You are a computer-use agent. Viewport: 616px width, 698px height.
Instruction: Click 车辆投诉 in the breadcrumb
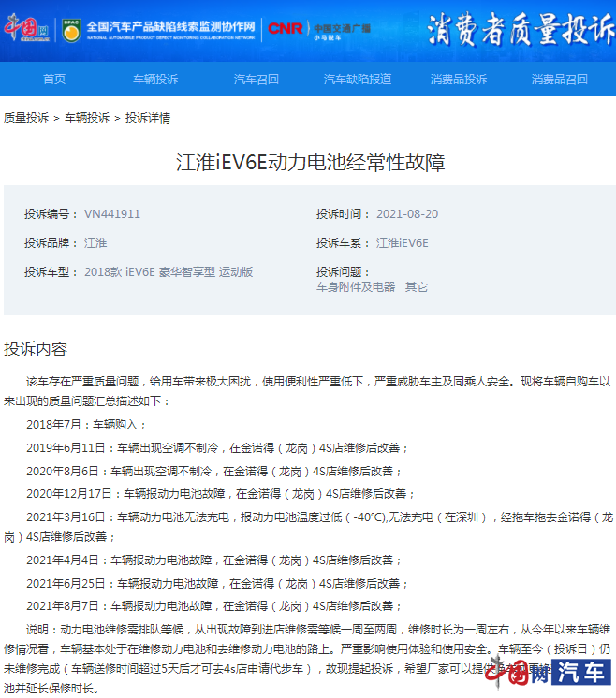[87, 118]
